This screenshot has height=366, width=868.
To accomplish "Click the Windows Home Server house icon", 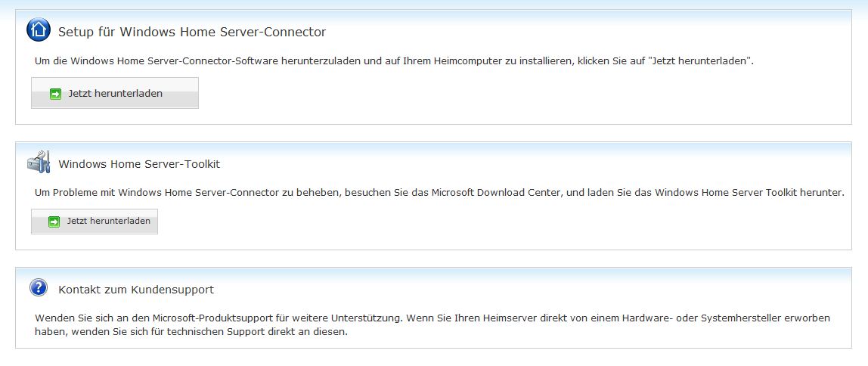I will coord(38,30).
